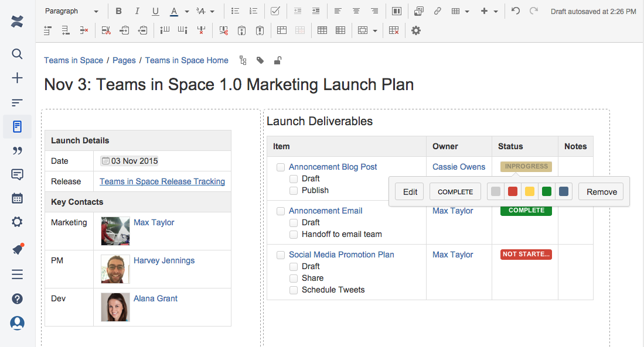Open Teams in Space Home breadcrumb
The image size is (644, 347).
tap(187, 60)
